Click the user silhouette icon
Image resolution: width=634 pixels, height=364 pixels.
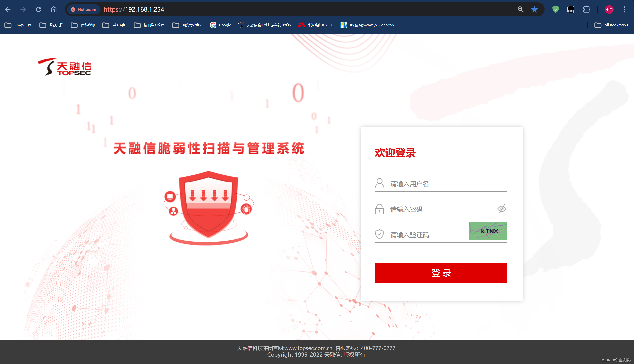[x=380, y=183]
